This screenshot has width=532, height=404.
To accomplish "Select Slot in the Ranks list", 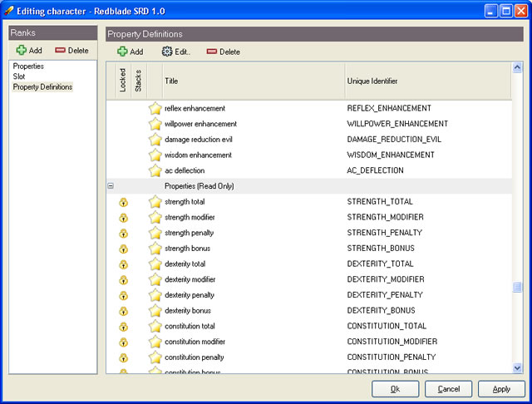I will [x=19, y=76].
